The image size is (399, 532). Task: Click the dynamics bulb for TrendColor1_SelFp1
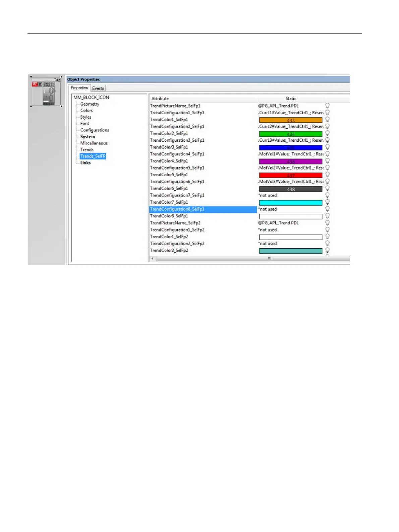click(x=327, y=119)
